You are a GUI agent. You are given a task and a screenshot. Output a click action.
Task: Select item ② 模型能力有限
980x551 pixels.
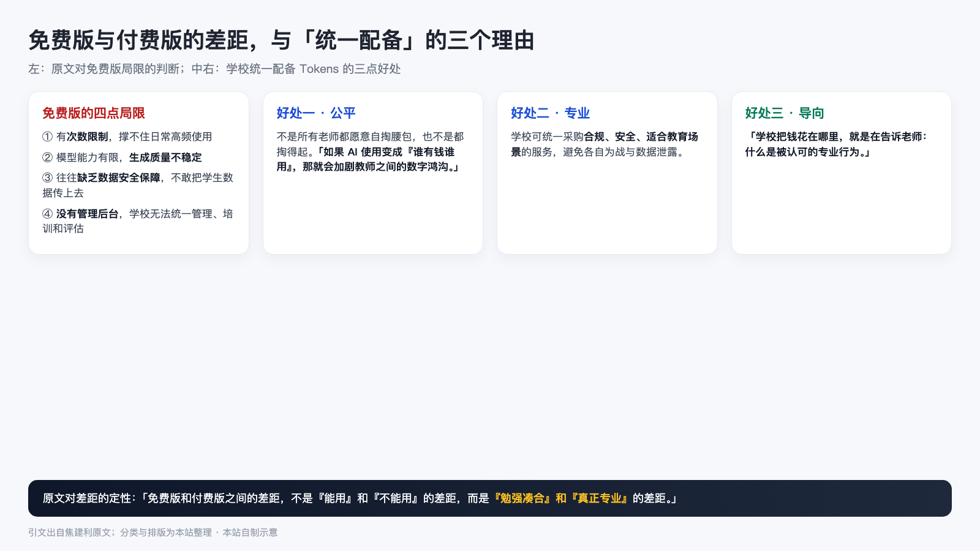122,157
